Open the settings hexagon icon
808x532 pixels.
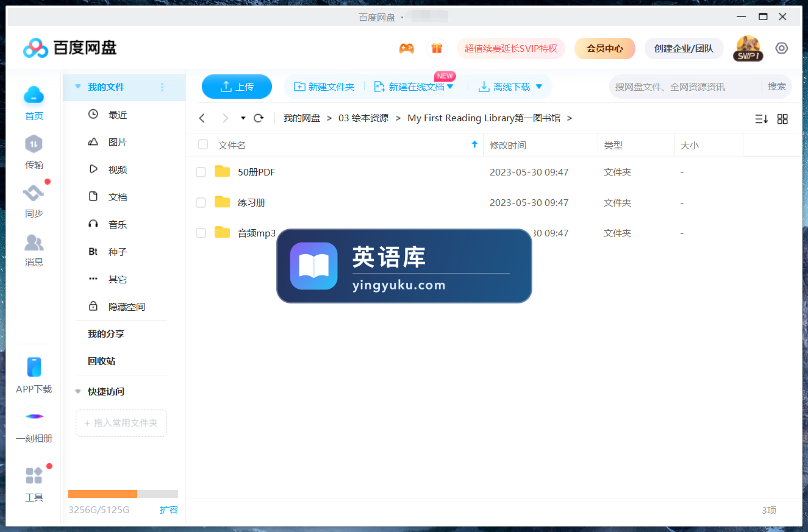click(x=782, y=48)
